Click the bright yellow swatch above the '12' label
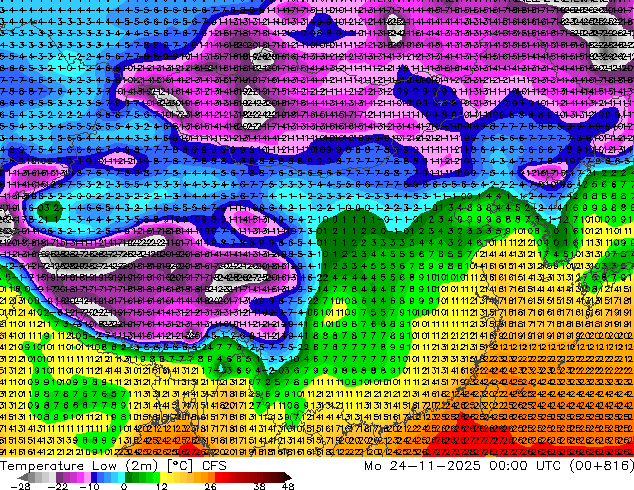This screenshot has width=634, height=490. coord(163,477)
